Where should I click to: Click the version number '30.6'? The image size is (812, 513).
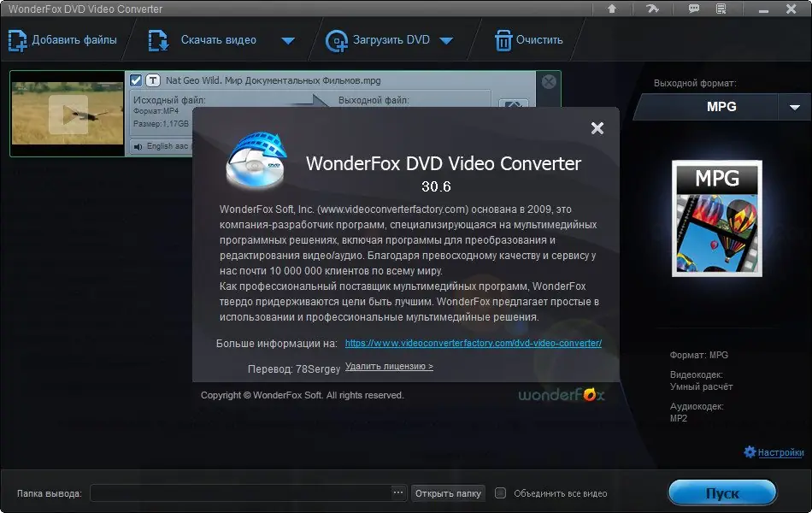coord(436,186)
